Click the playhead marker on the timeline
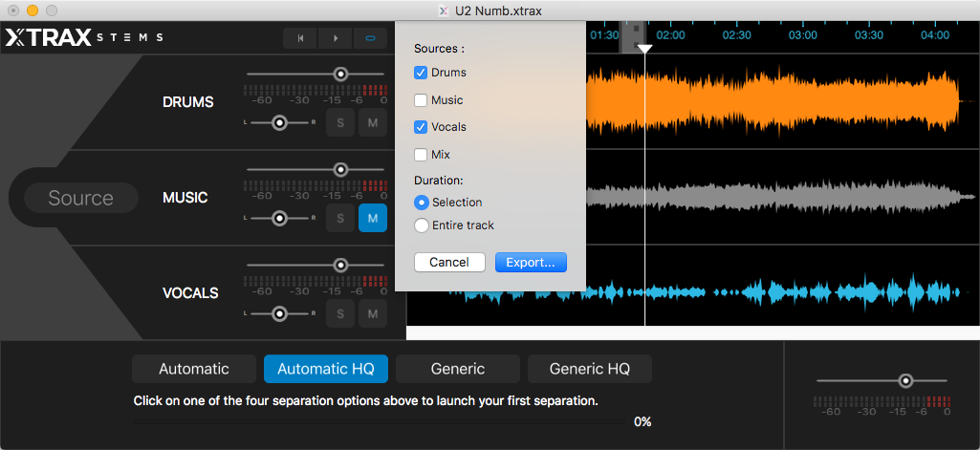 644,48
